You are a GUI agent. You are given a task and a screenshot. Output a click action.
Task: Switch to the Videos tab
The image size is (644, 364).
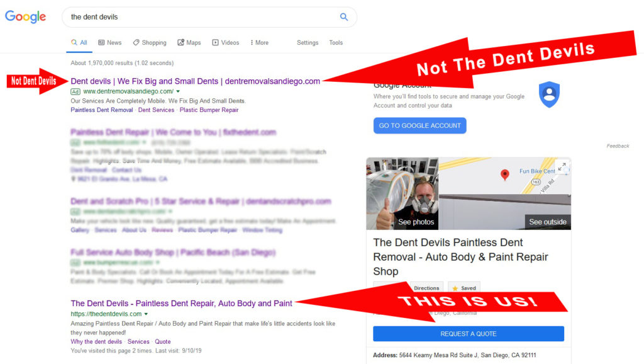(226, 43)
